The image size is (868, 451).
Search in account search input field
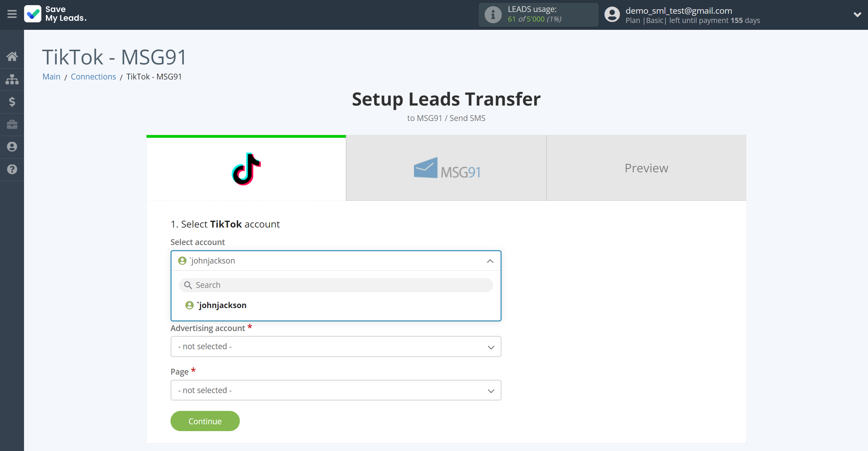tap(336, 284)
